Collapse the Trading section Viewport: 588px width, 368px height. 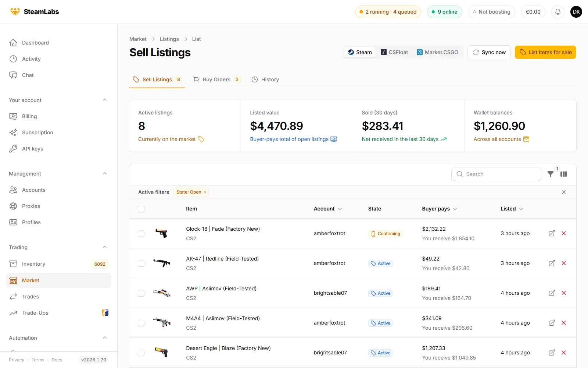[x=105, y=247]
